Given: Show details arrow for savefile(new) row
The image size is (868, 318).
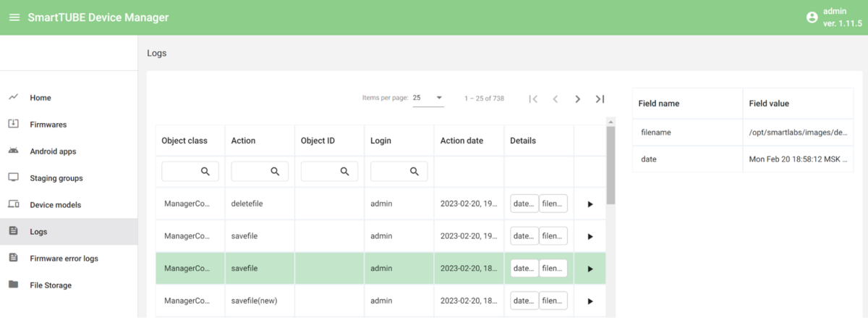Looking at the screenshot, I should coord(590,301).
